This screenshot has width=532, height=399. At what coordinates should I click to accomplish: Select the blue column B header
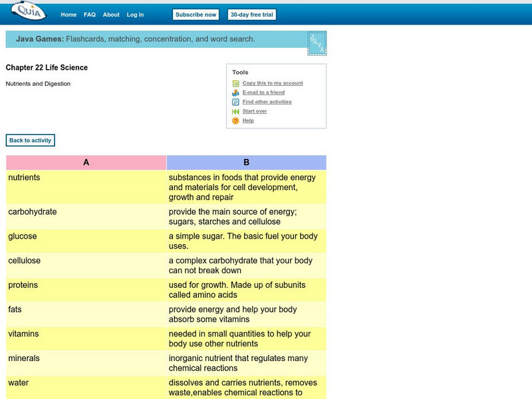(x=246, y=162)
